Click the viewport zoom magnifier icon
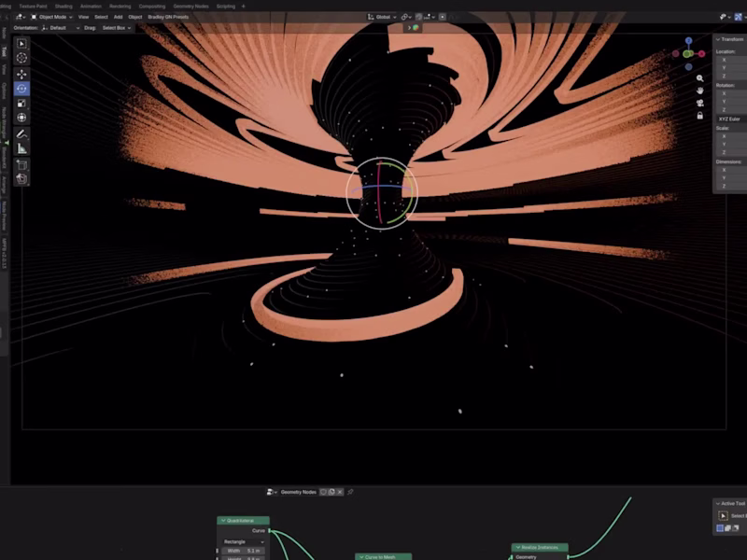 (x=699, y=78)
